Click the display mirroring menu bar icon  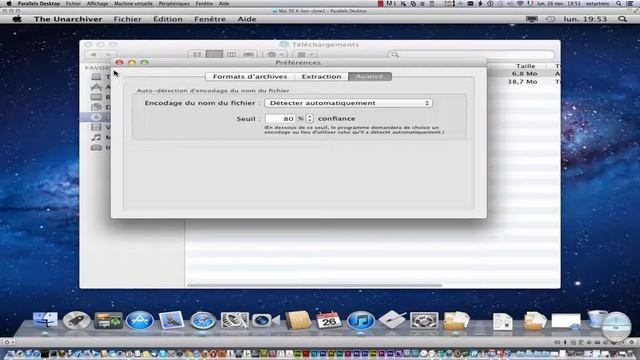(x=531, y=19)
